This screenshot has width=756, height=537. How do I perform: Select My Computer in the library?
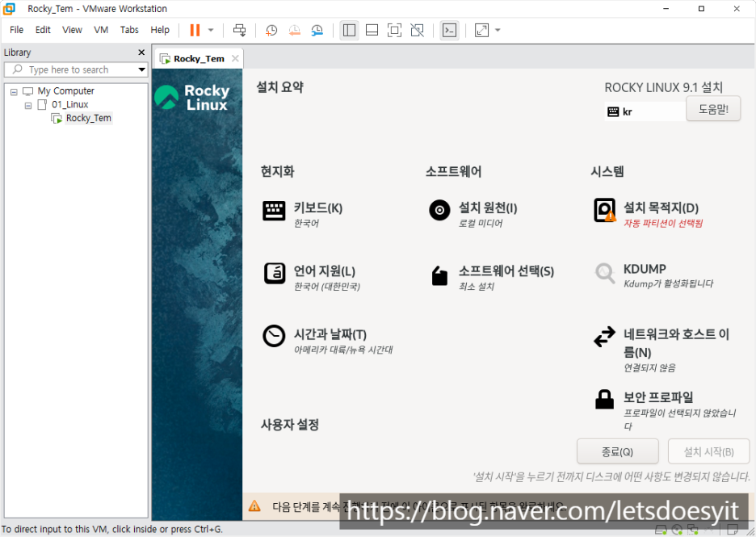pyautogui.click(x=66, y=91)
